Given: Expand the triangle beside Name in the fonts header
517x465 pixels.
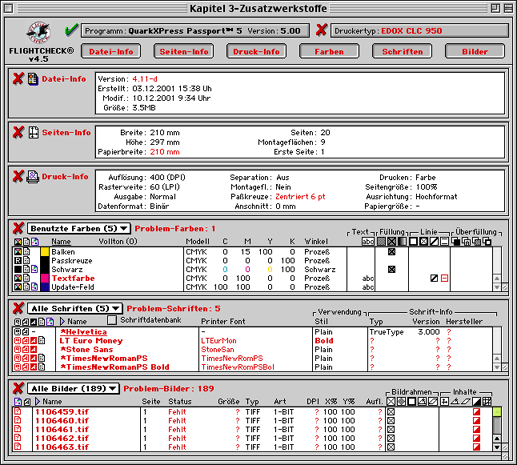Looking at the screenshot, I should [62, 321].
